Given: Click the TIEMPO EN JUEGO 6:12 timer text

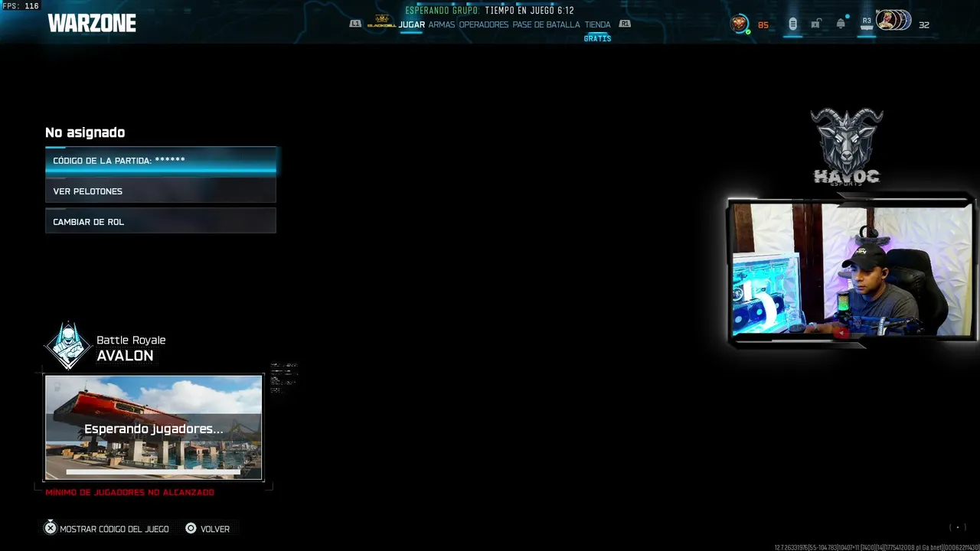Looking at the screenshot, I should pos(529,11).
